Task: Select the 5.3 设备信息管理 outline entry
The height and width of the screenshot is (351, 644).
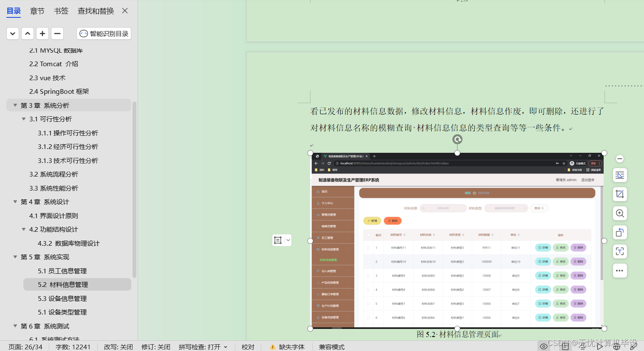Action: 62,298
